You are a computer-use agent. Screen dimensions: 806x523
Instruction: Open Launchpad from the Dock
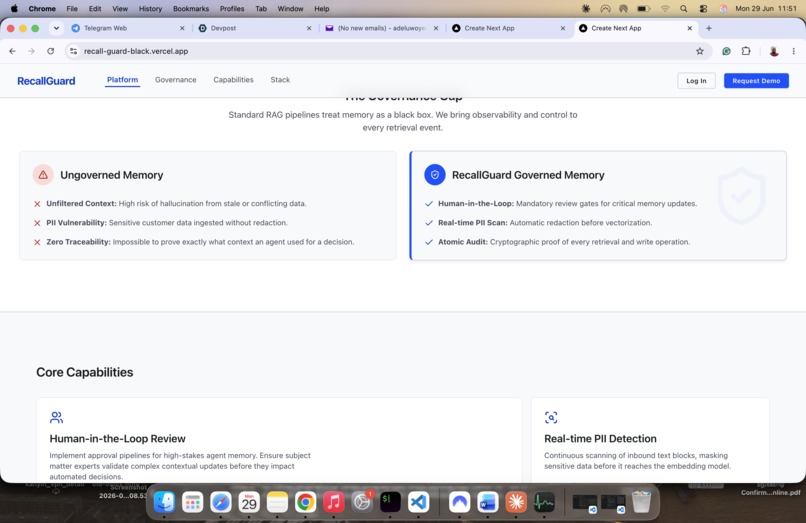pos(193,501)
